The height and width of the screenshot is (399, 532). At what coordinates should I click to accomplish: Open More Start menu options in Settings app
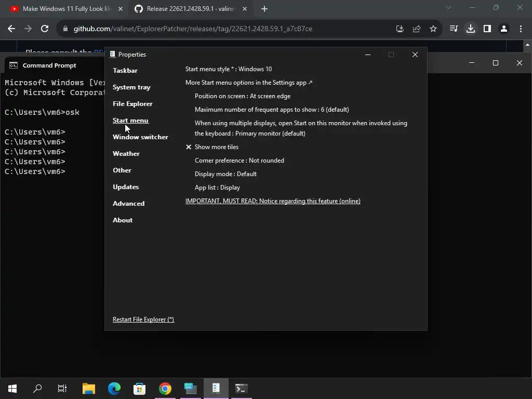pos(249,83)
